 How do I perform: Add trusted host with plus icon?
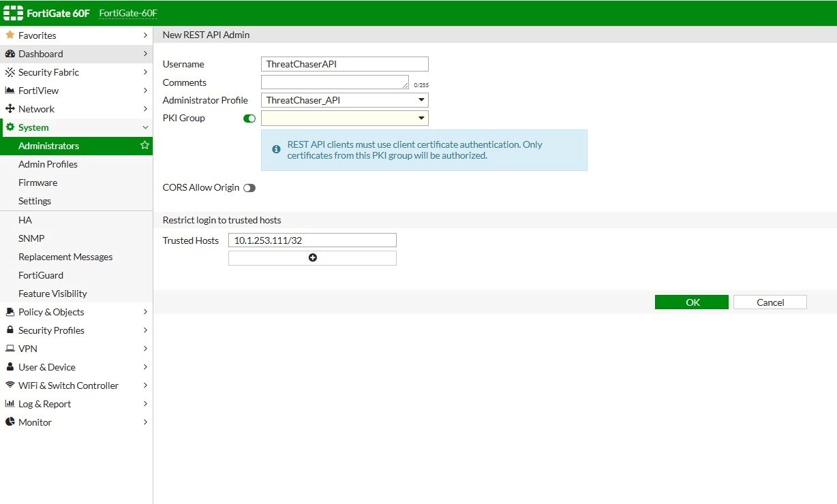tap(312, 258)
